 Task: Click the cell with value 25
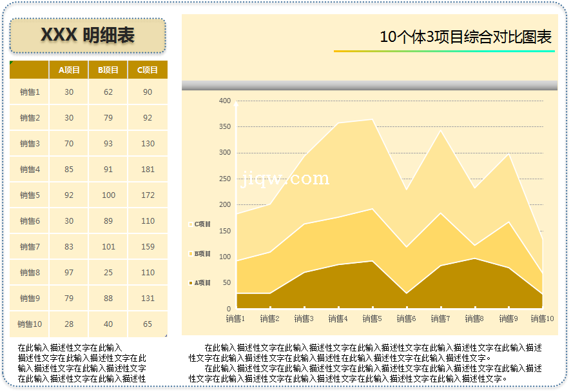(108, 273)
